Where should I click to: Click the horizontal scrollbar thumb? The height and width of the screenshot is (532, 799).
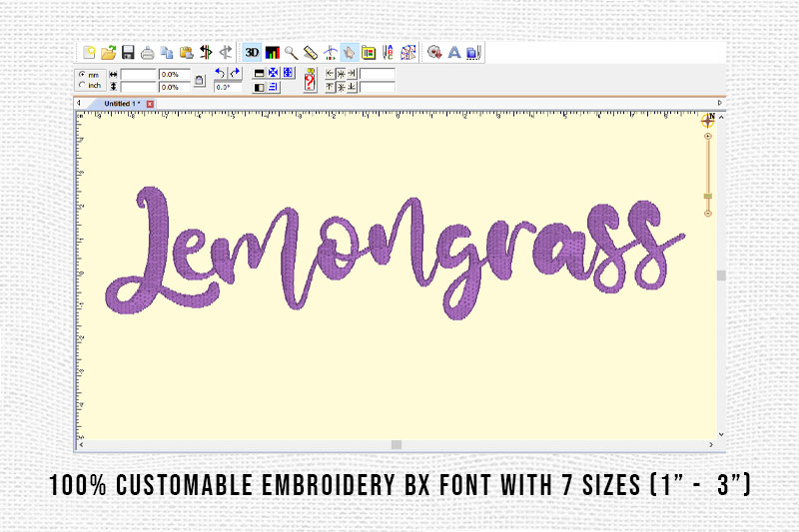coord(397,444)
